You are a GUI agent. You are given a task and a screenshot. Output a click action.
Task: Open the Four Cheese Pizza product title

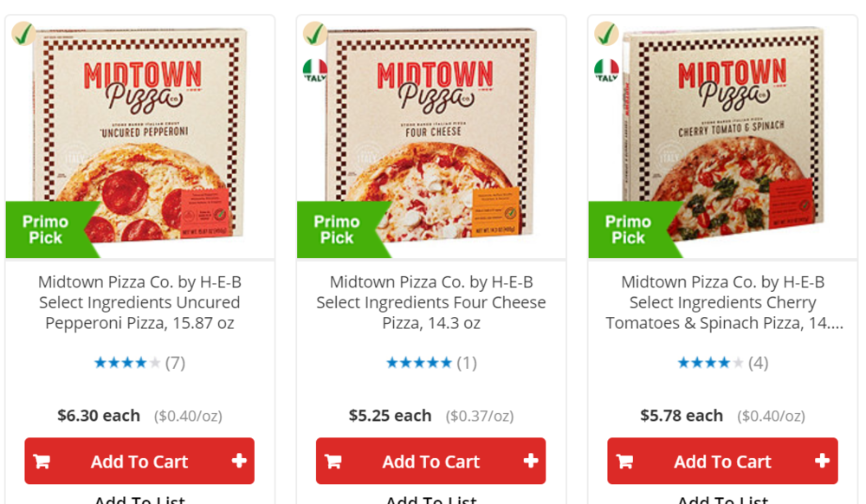click(430, 302)
